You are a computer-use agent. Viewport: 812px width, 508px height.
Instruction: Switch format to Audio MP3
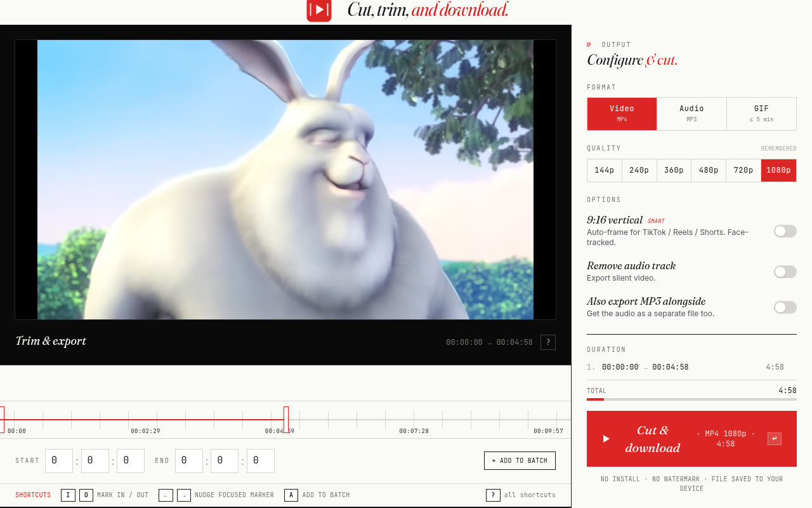691,114
